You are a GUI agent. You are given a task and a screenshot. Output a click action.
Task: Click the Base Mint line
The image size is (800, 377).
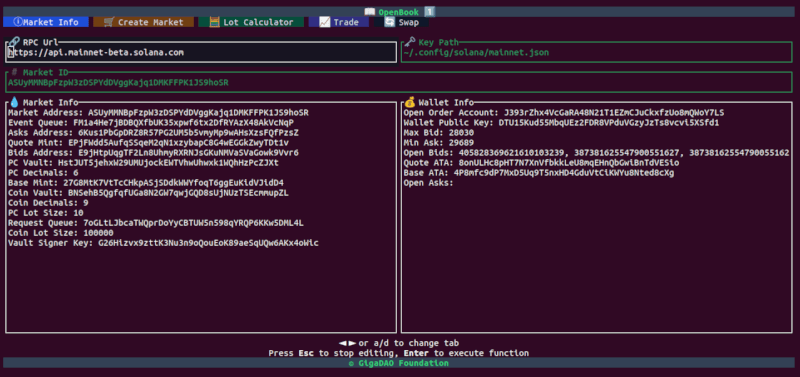pyautogui.click(x=146, y=183)
